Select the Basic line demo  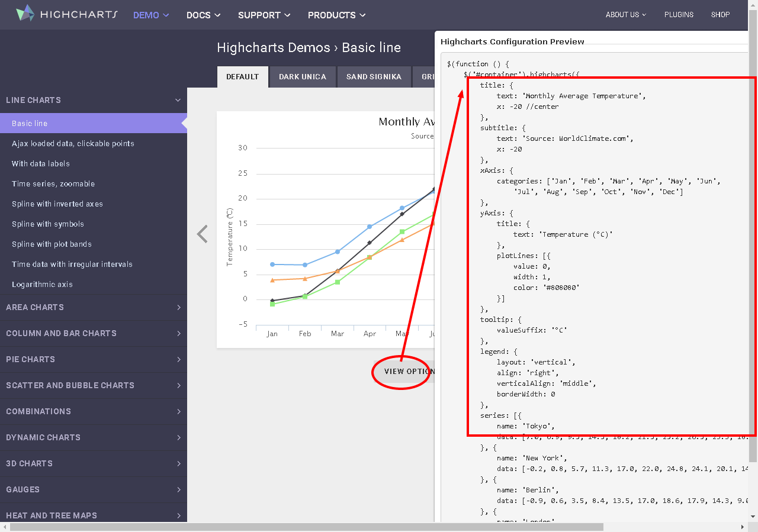pos(94,123)
